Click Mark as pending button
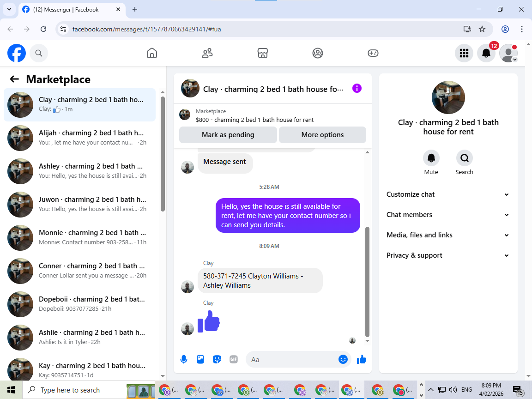This screenshot has height=399, width=532. [228, 135]
